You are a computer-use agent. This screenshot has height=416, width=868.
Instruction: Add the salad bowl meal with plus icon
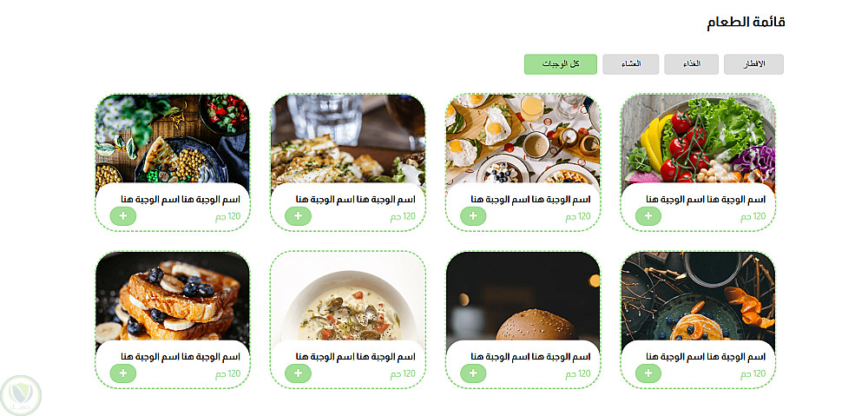click(648, 216)
